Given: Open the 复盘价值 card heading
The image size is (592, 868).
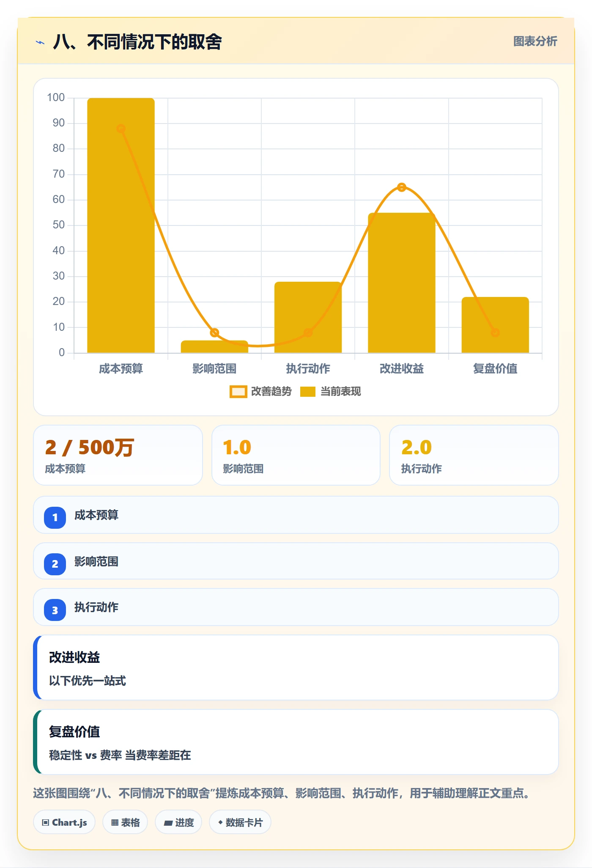Looking at the screenshot, I should 74,732.
